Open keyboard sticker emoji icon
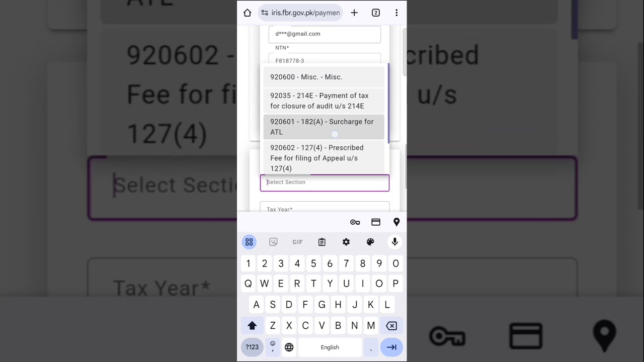The width and height of the screenshot is (644, 362). coord(273,242)
